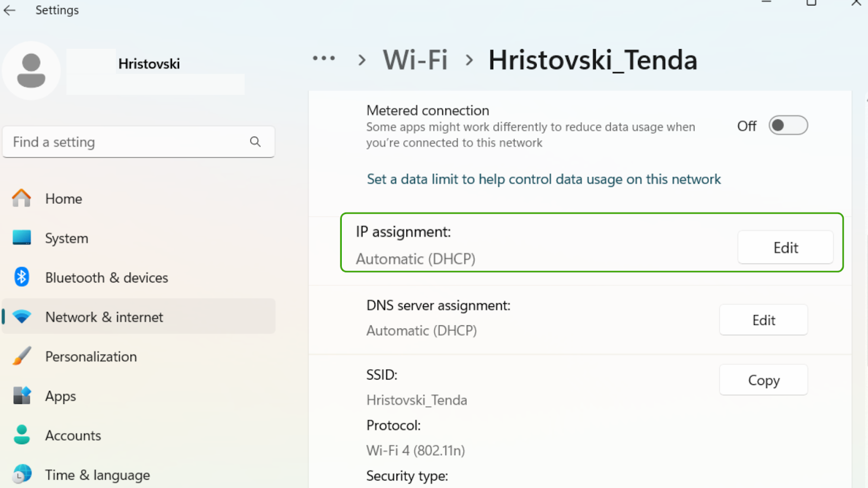Click the Bluetooth icon in sidebar
The height and width of the screenshot is (488, 868).
pyautogui.click(x=22, y=277)
